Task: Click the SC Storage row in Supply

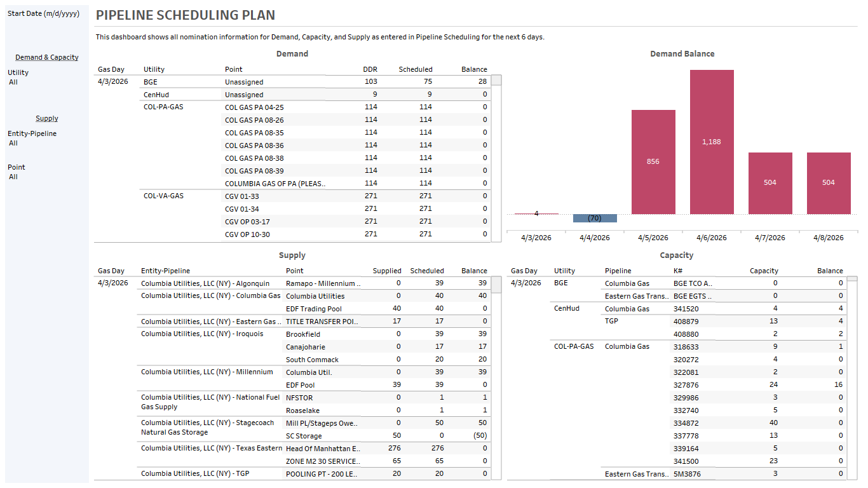Action: tap(304, 436)
